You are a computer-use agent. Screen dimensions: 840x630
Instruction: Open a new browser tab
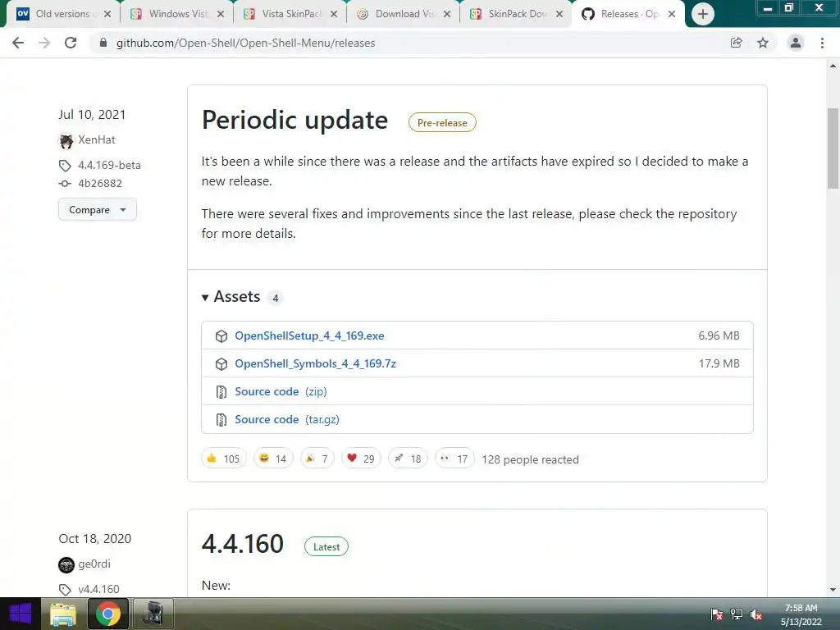703,14
